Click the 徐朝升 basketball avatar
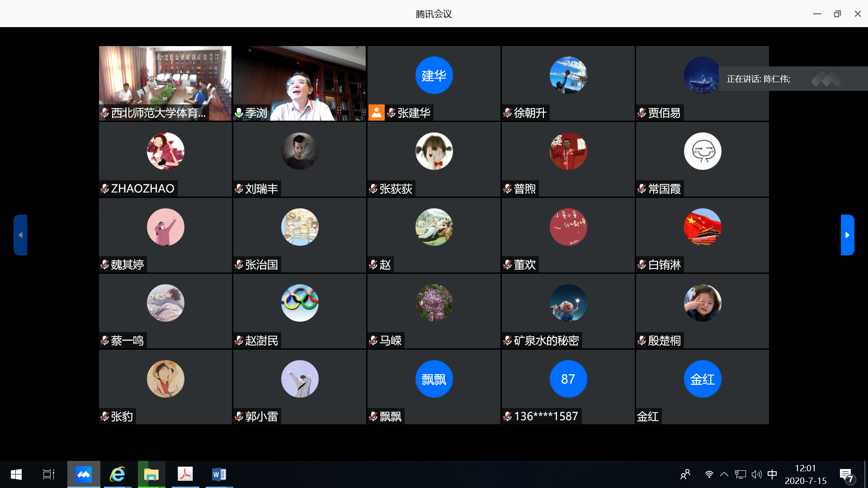This screenshot has height=488, width=868. coord(568,75)
